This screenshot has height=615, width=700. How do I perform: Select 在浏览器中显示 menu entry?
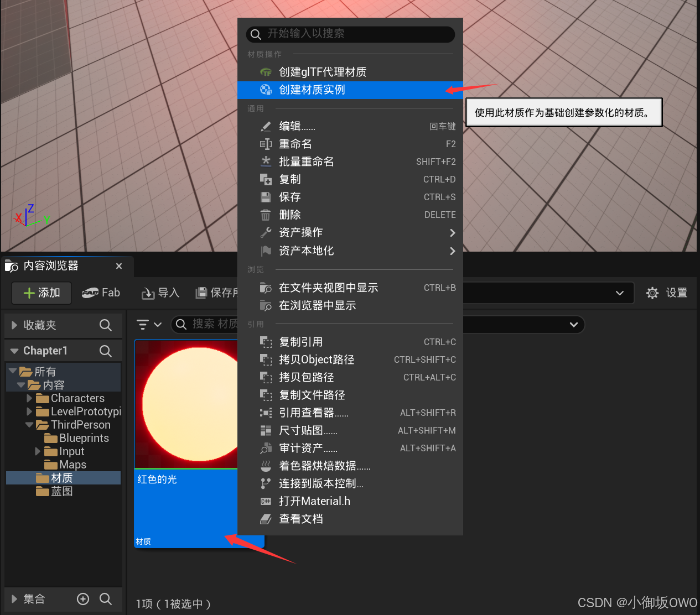[x=350, y=305]
